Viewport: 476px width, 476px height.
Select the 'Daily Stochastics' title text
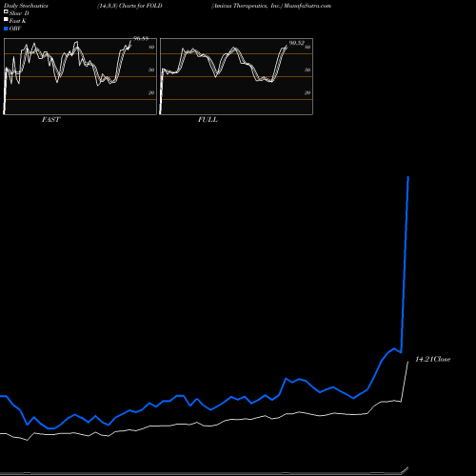tap(26, 6)
